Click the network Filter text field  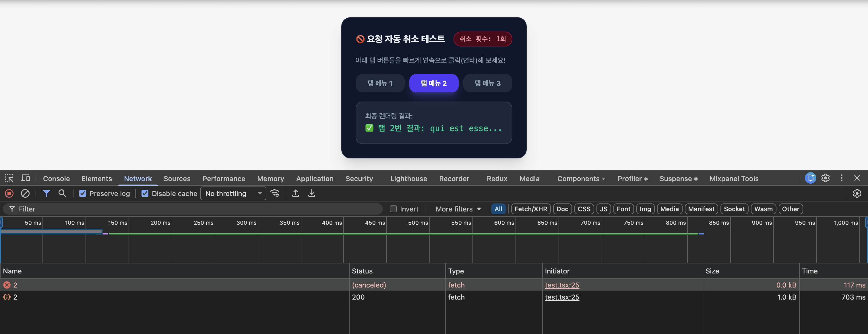[193, 209]
